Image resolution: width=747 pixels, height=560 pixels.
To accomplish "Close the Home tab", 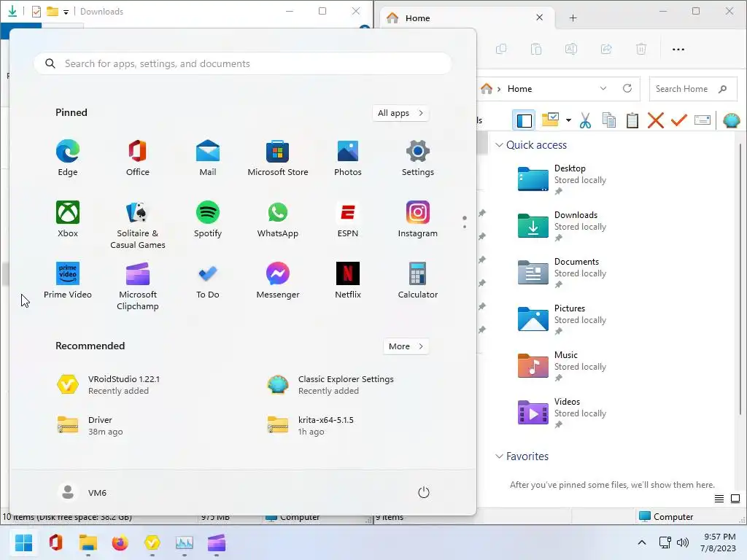I will [539, 17].
